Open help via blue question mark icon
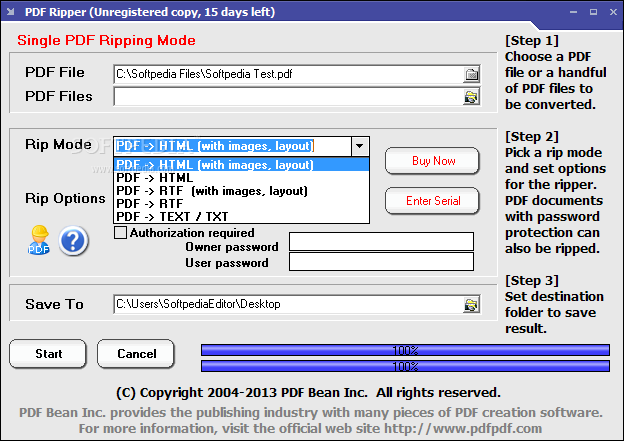 [x=74, y=241]
